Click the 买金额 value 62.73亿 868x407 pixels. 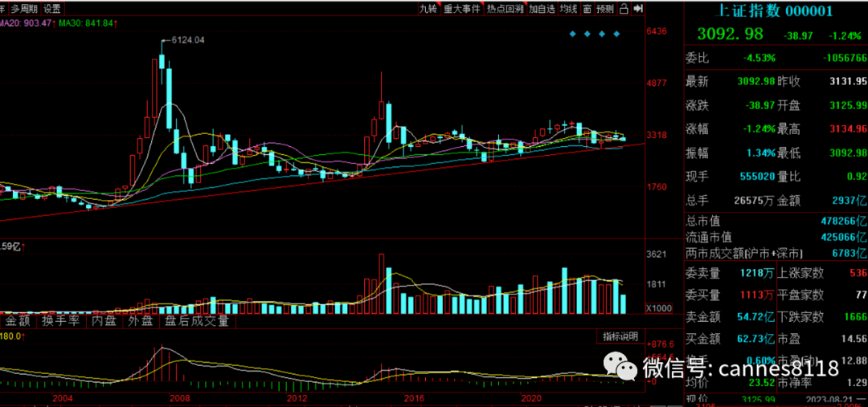755,339
